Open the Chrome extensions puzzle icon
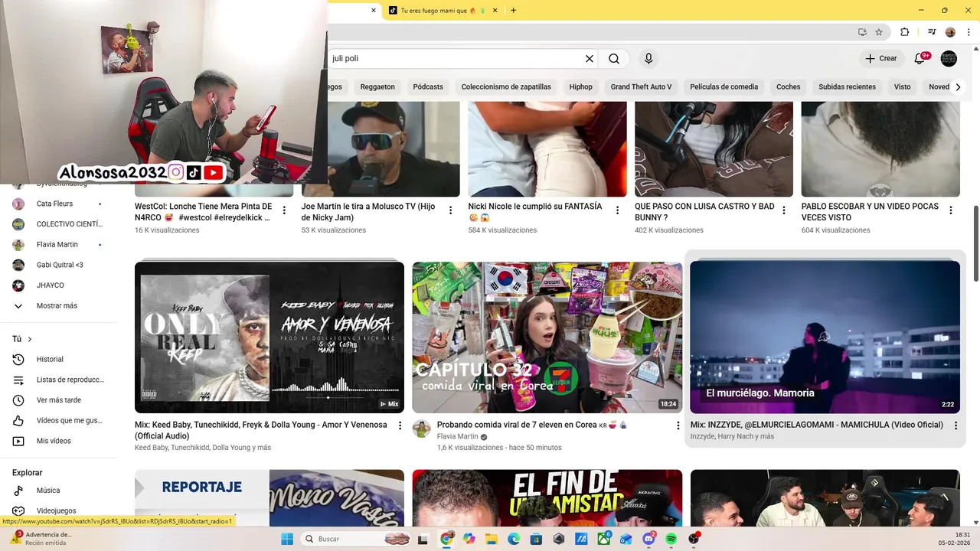This screenshot has width=980, height=551. (904, 32)
